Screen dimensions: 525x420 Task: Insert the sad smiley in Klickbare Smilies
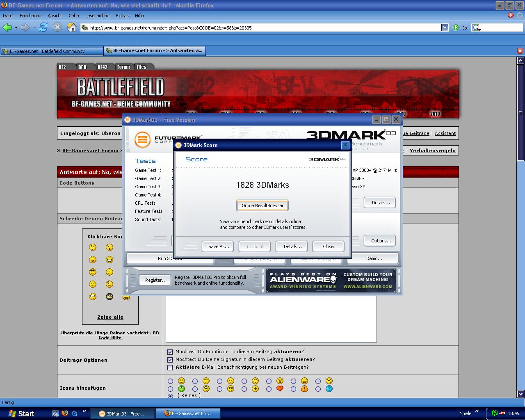(110, 284)
